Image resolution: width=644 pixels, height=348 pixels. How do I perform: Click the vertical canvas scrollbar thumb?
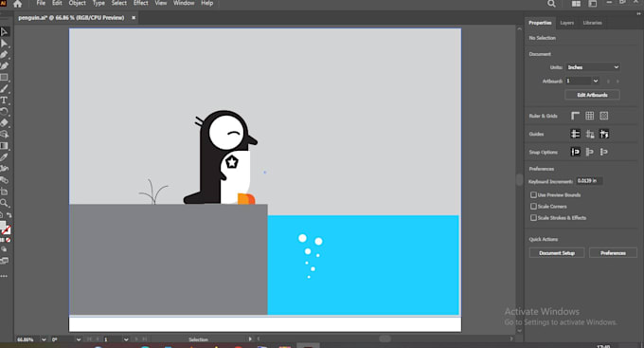[520, 180]
